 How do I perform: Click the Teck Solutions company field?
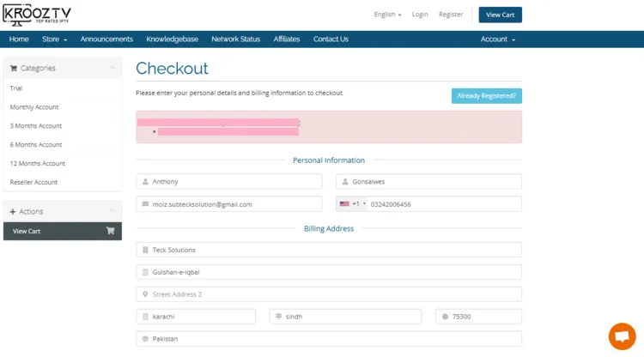point(329,250)
